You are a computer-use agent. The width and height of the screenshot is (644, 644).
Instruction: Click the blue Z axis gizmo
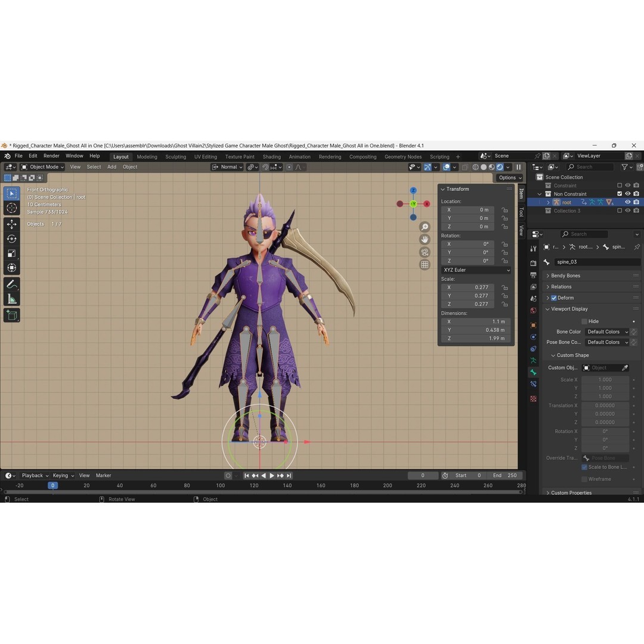(413, 191)
